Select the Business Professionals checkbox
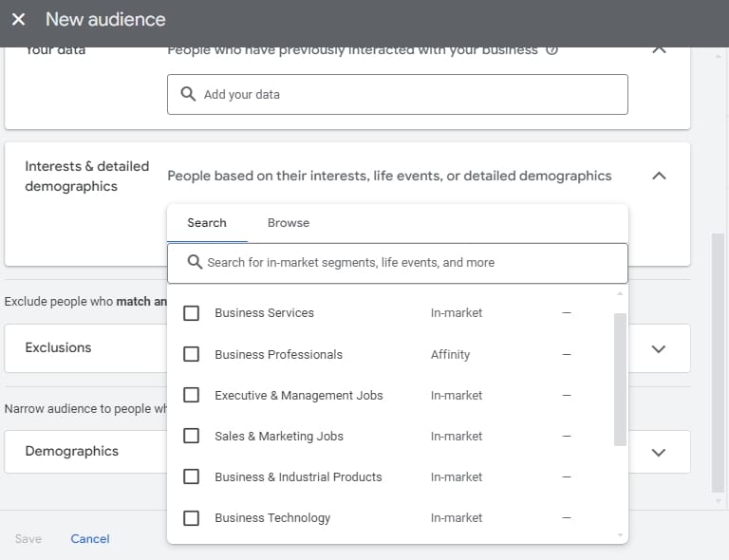 click(x=191, y=354)
